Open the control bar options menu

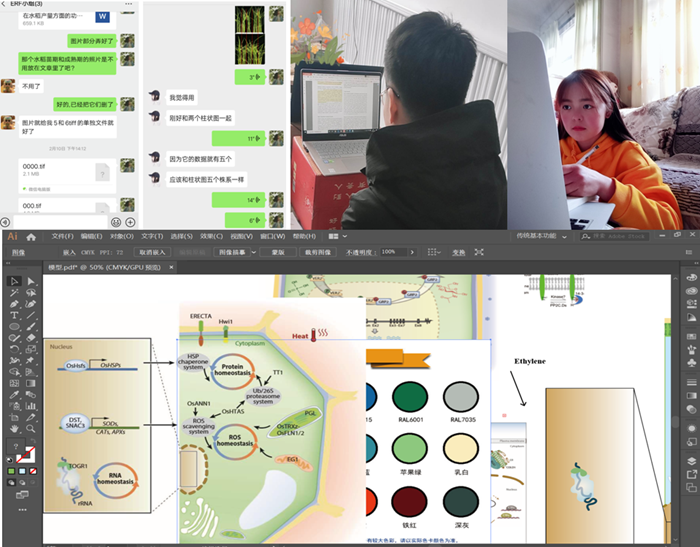coord(689,252)
